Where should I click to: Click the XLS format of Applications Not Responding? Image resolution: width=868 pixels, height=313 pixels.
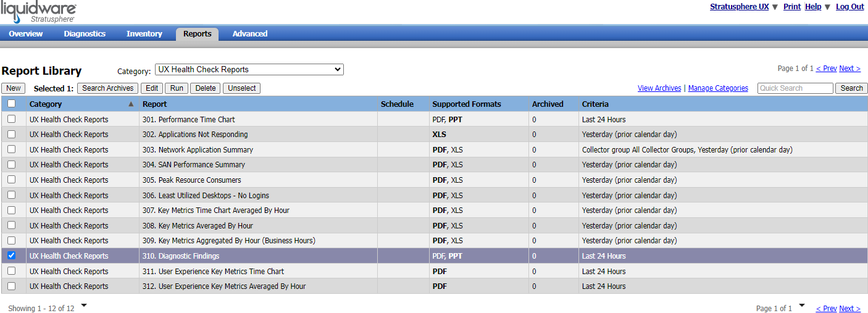click(440, 135)
